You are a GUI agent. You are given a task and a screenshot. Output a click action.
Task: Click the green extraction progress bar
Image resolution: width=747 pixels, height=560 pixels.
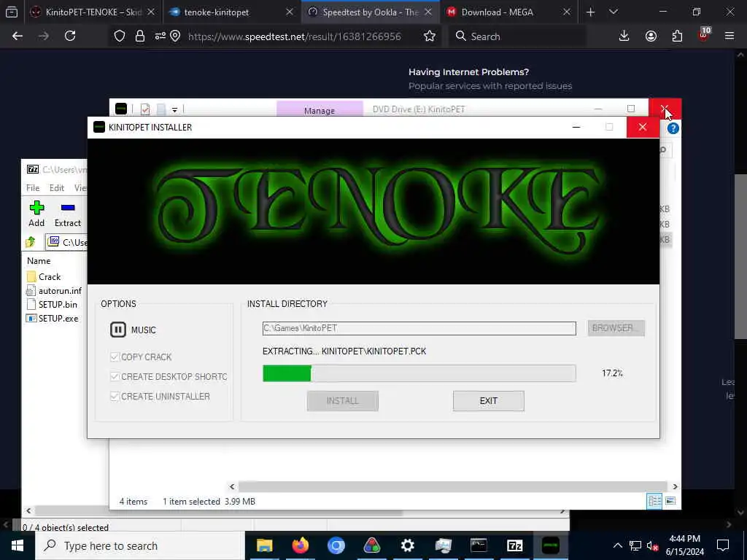click(x=419, y=373)
